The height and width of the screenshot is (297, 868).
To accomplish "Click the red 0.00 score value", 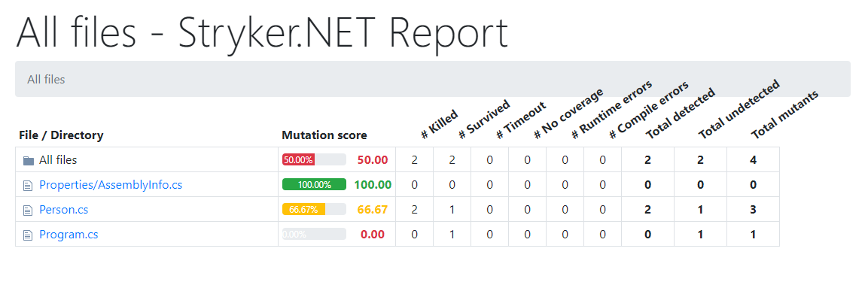I will pyautogui.click(x=373, y=235).
